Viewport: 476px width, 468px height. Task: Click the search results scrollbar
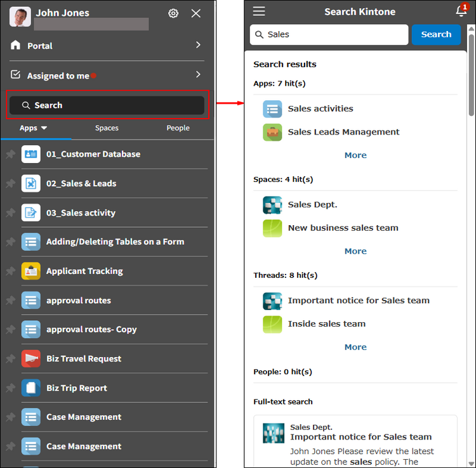[471, 75]
